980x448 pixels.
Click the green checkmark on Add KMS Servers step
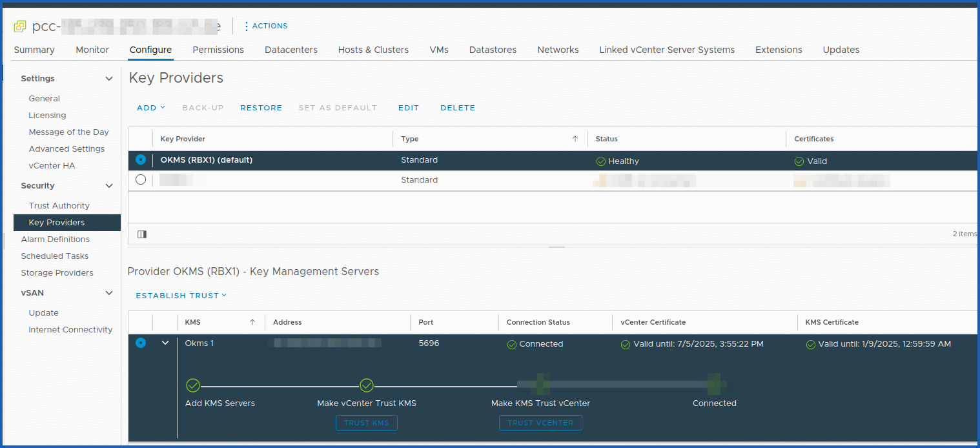[x=192, y=385]
